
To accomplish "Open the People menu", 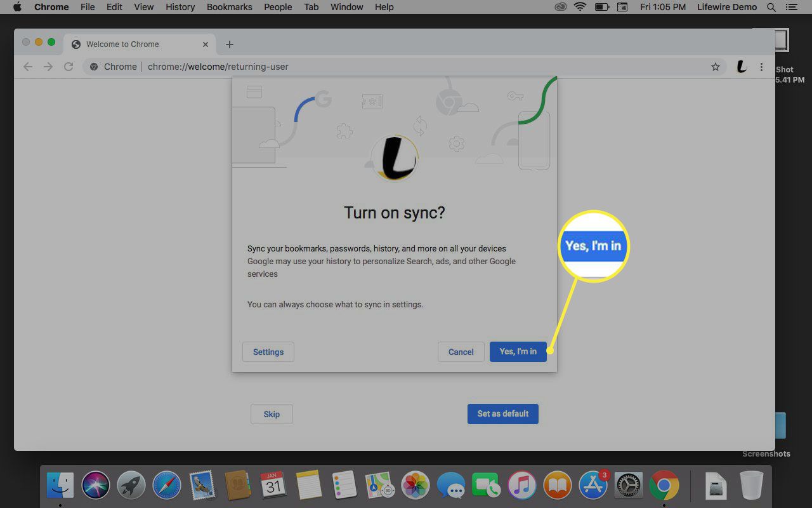I will click(x=278, y=7).
